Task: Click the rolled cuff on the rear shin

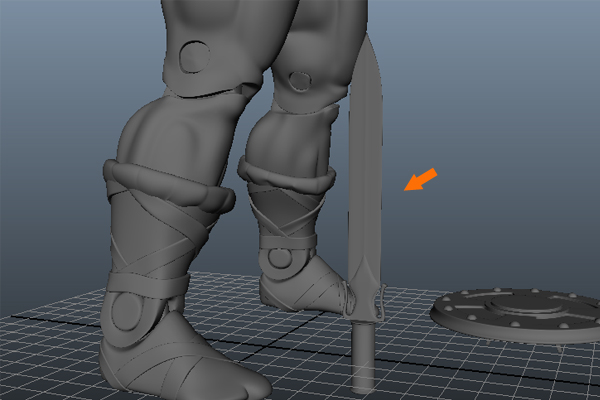Action: coord(287,176)
